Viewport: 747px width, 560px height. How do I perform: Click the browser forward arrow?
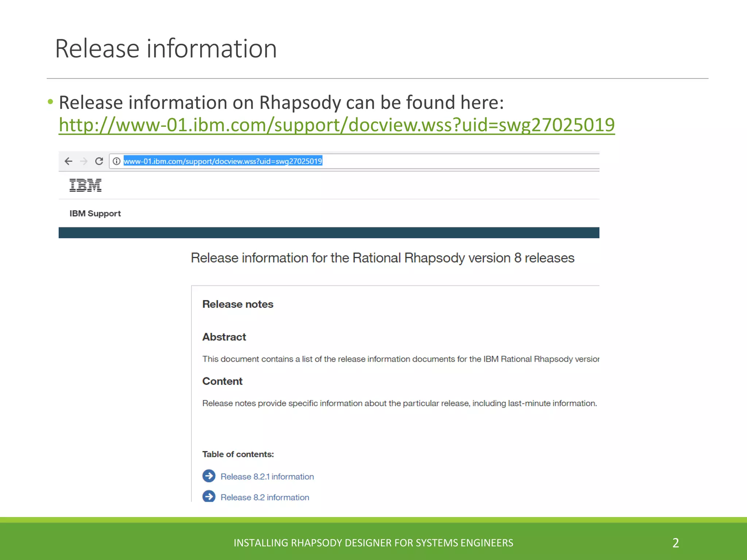click(84, 161)
